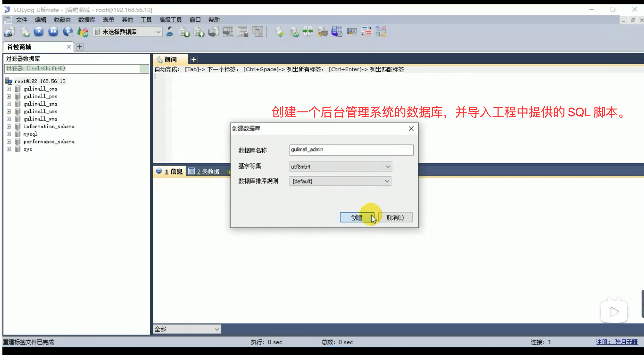Open the visual query builder icon
Image resolution: width=644 pixels, height=355 pixels.
pyautogui.click(x=366, y=32)
